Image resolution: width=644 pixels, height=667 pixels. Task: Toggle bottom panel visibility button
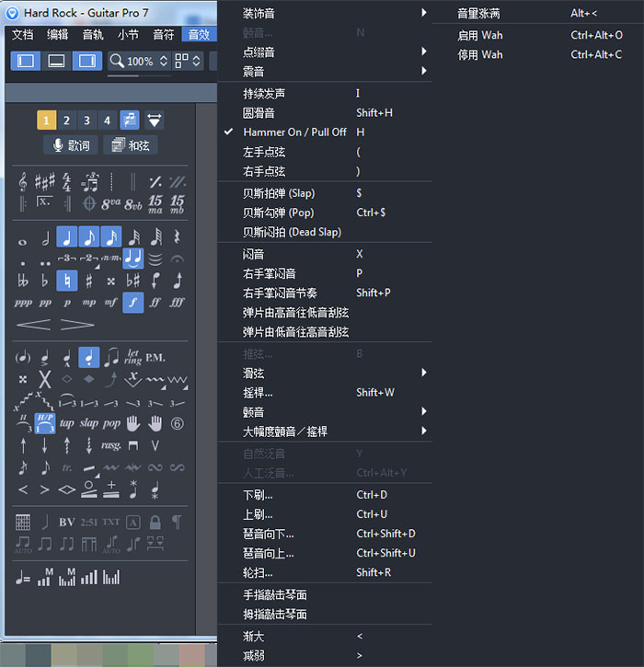click(56, 61)
